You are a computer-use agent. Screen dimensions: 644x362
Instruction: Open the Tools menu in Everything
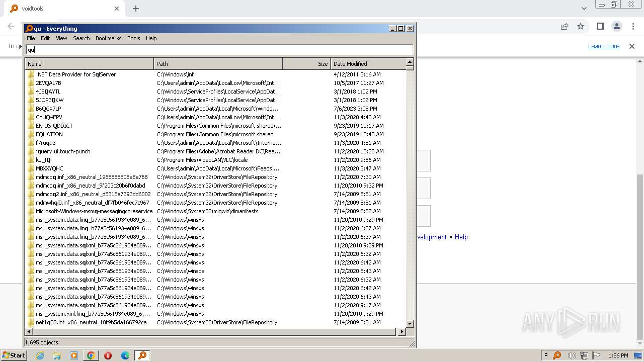[x=134, y=38]
